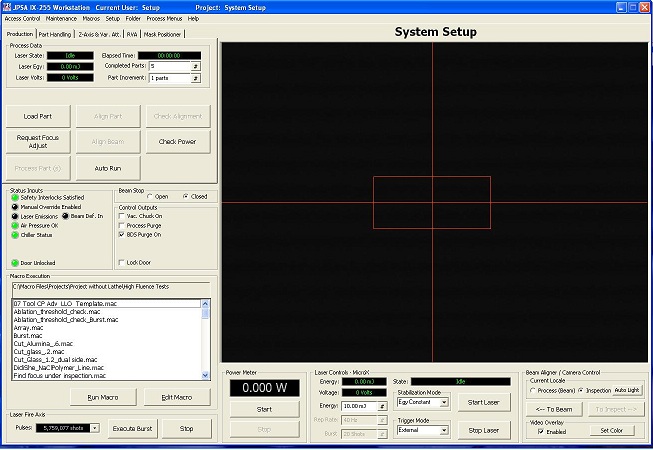Switch to the RVA tab
The image size is (653, 450).
click(x=132, y=35)
